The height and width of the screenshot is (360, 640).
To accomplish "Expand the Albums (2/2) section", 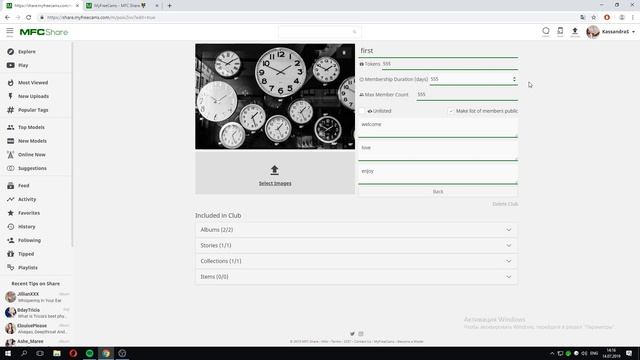I will click(356, 230).
